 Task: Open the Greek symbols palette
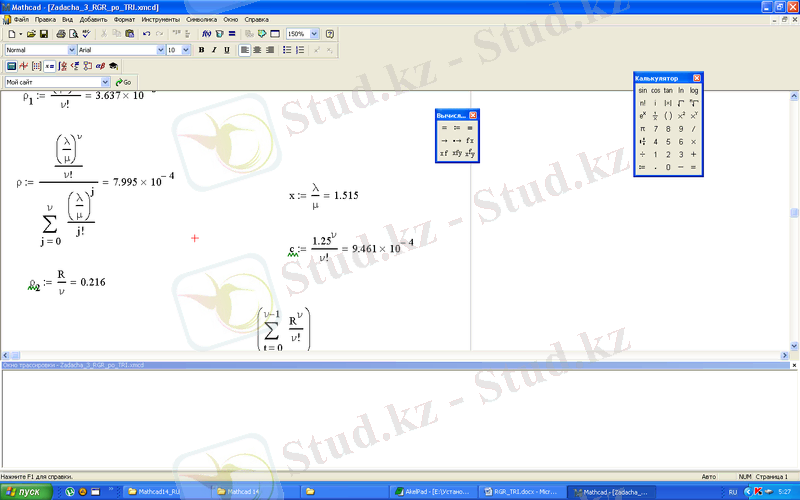point(101,66)
